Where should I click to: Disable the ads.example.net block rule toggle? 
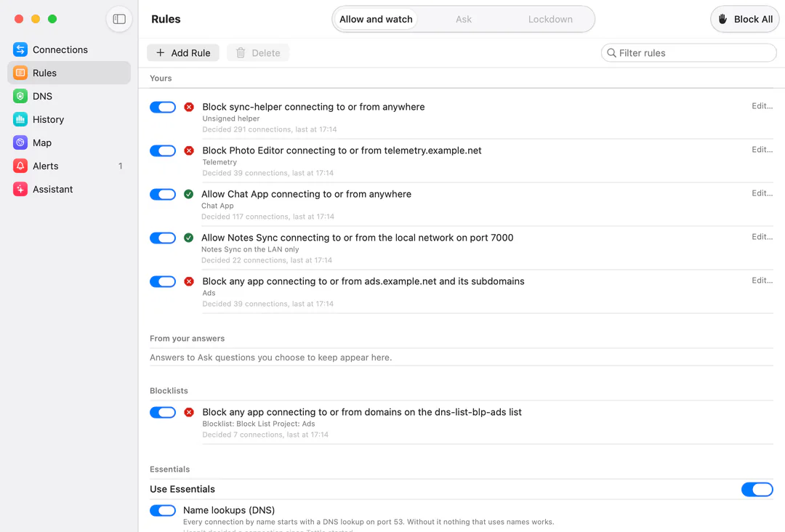point(163,281)
